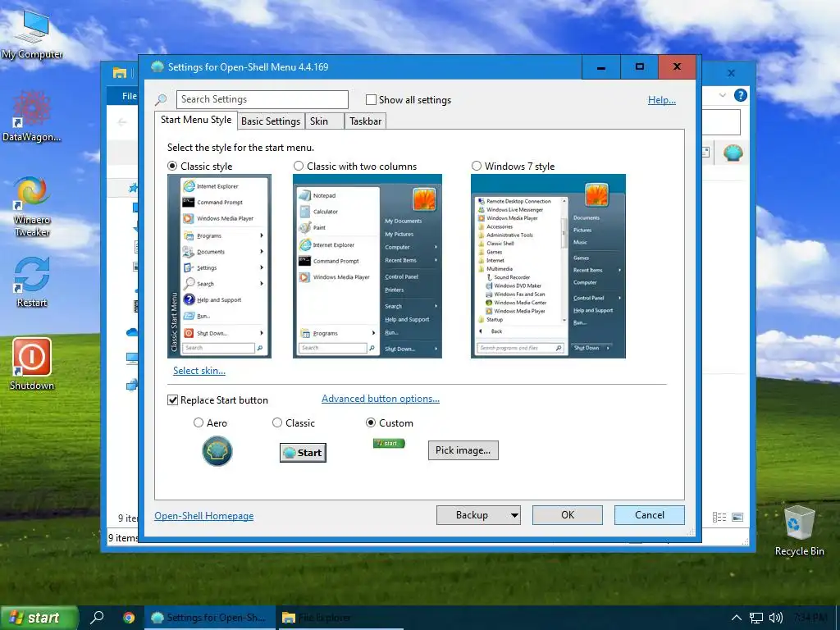Image resolution: width=840 pixels, height=630 pixels.
Task: Enable Show all settings checkbox
Action: pyautogui.click(x=371, y=99)
